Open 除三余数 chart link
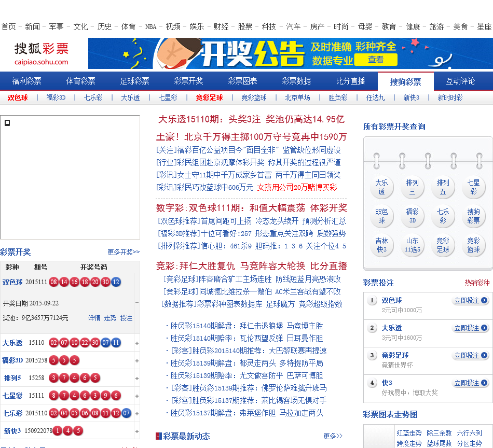 pos(439,433)
